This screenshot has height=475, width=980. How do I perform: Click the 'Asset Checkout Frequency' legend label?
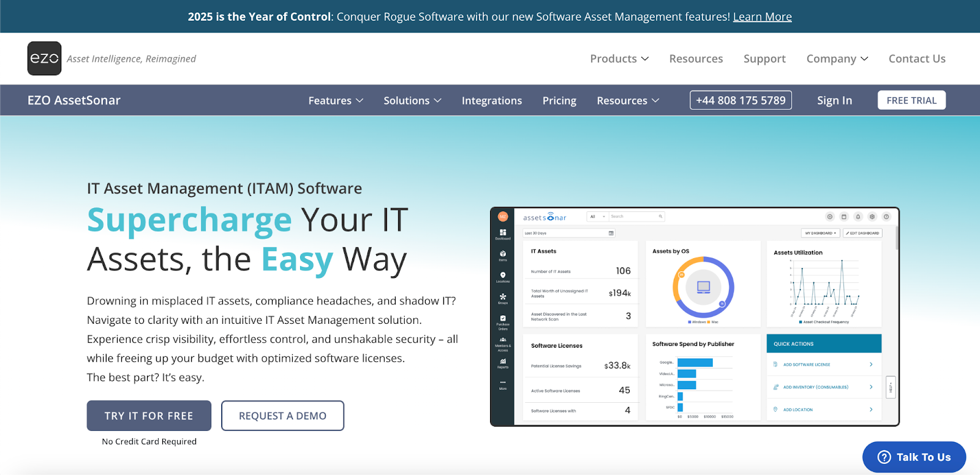point(826,322)
